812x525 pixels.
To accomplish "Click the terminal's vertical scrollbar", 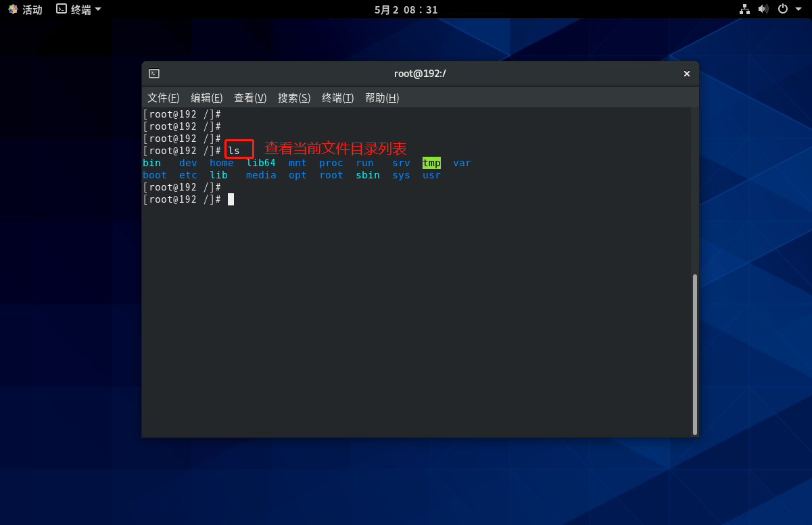I will 694,354.
